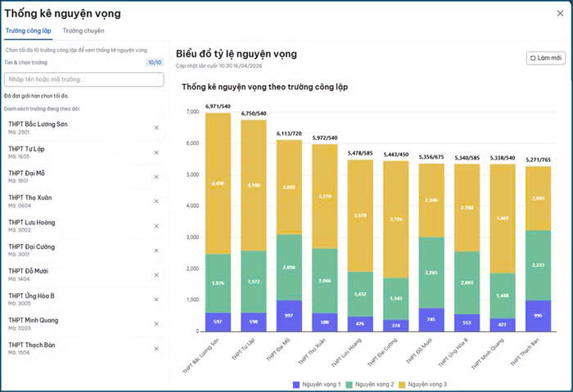Remove THPT Tự Lập from list

pyautogui.click(x=156, y=152)
